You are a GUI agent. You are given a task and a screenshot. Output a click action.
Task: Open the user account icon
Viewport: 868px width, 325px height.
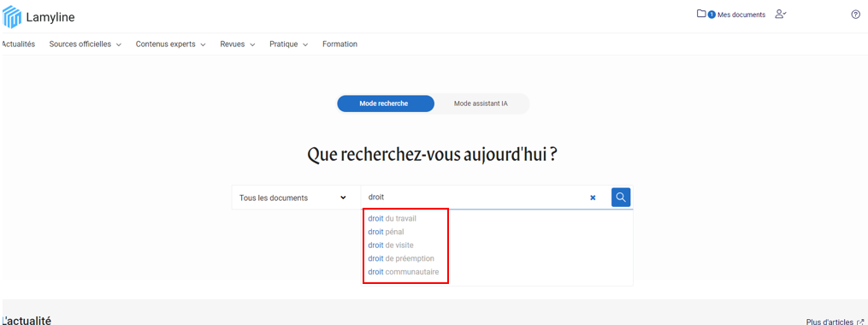(x=781, y=15)
